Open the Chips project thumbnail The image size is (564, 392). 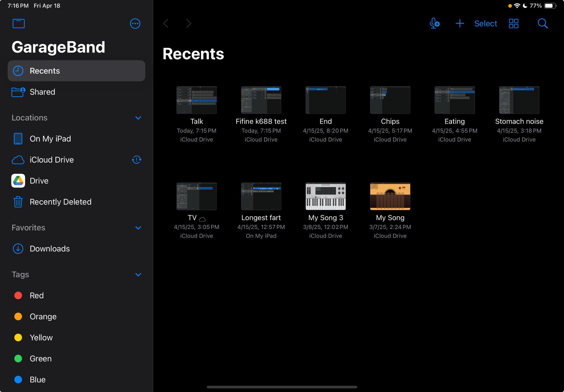click(390, 100)
